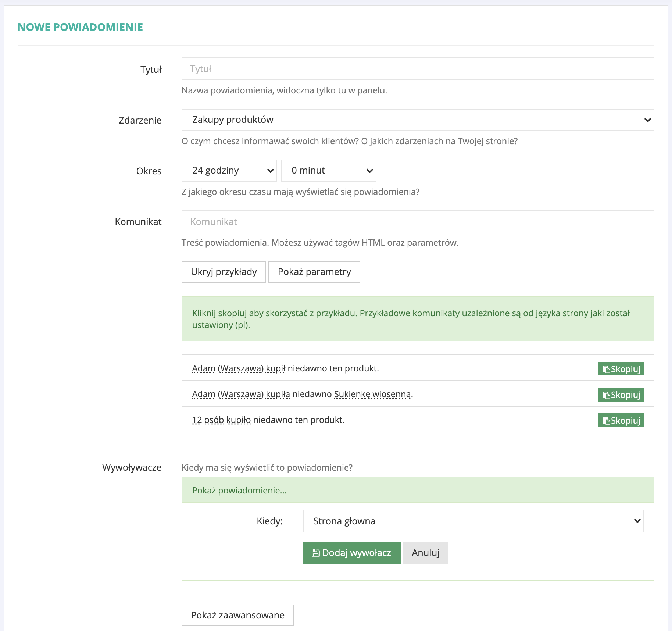Click into the Komunikat text field
Viewport: 672px width, 631px height.
click(417, 222)
